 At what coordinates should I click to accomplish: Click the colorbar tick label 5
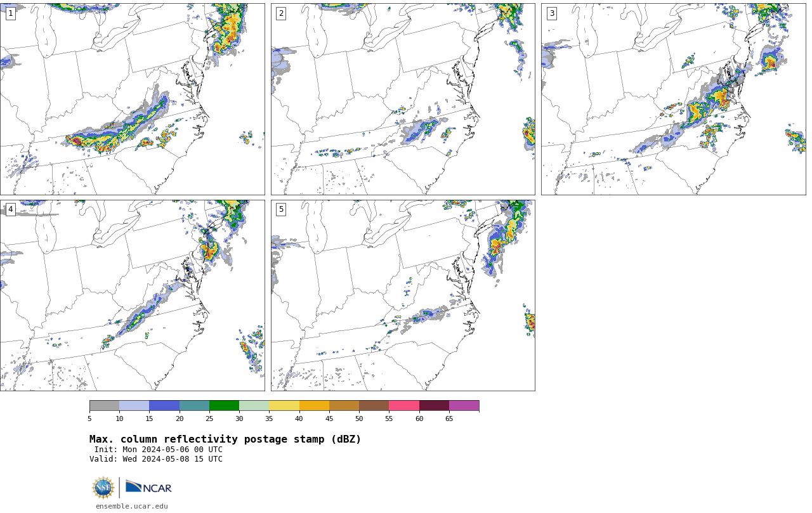point(89,419)
